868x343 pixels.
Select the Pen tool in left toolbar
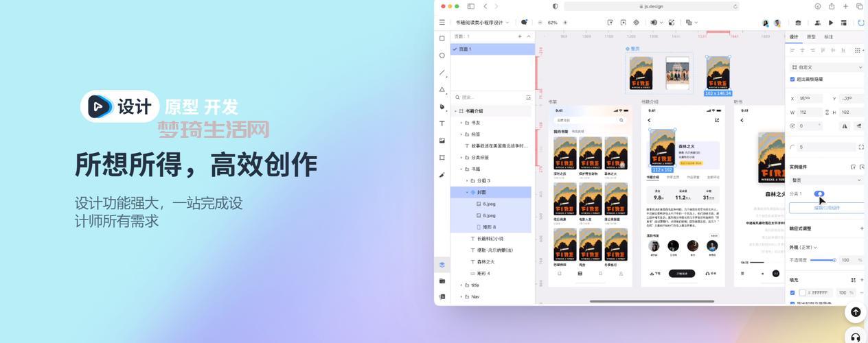tap(442, 107)
